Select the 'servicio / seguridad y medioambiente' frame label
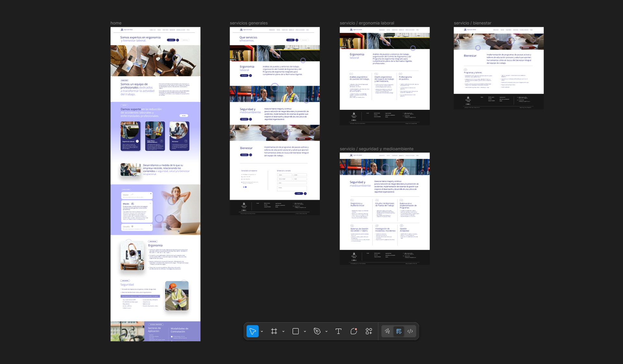The height and width of the screenshot is (364, 623). [x=376, y=149]
